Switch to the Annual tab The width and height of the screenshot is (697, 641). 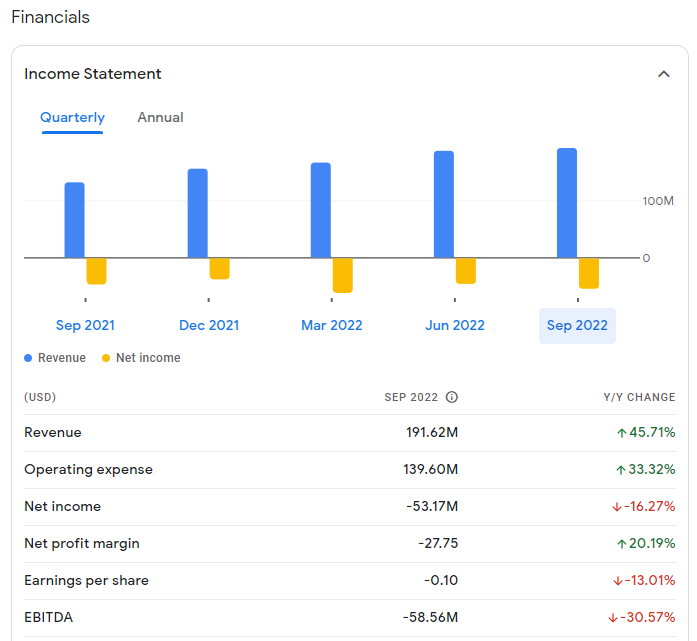tap(160, 117)
